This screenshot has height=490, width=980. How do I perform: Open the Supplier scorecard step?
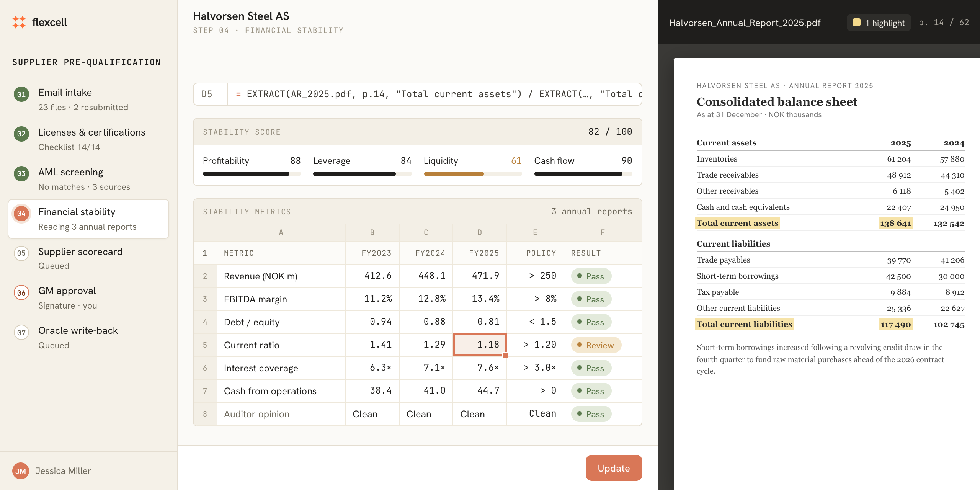point(88,258)
